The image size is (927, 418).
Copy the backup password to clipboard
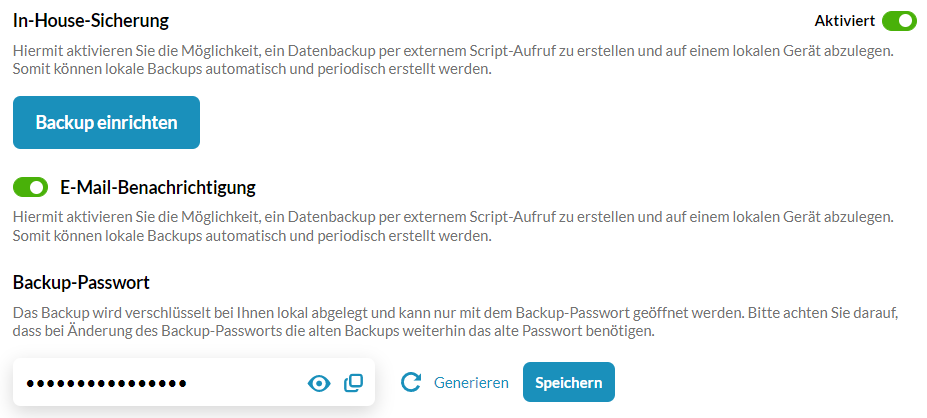point(354,383)
